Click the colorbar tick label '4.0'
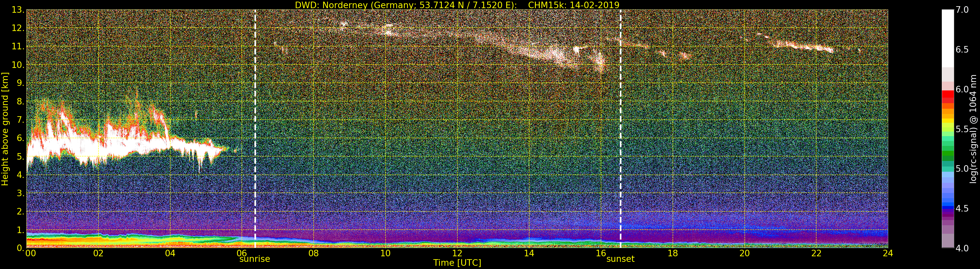The height and width of the screenshot is (269, 980). 962,248
